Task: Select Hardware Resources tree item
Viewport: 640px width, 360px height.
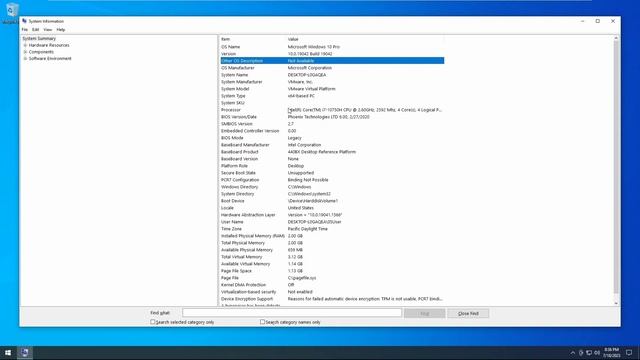Action: (x=49, y=45)
